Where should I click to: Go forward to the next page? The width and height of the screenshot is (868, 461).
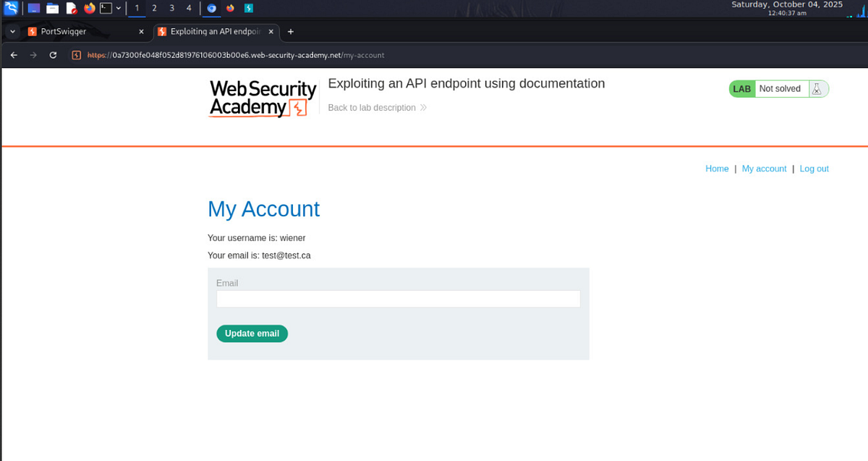pos(33,55)
